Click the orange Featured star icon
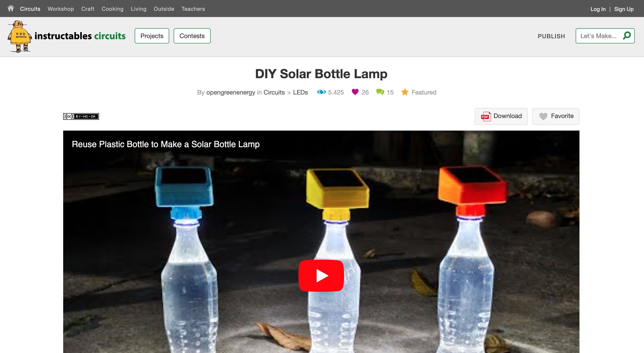The height and width of the screenshot is (353, 644). [405, 92]
